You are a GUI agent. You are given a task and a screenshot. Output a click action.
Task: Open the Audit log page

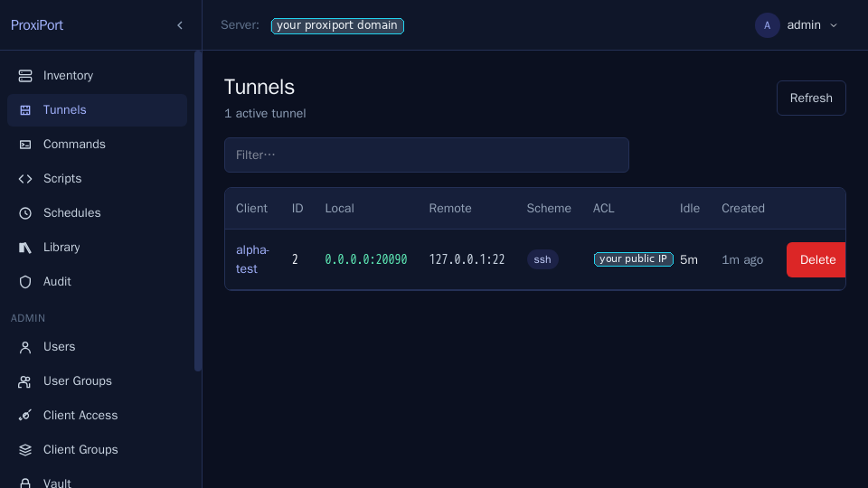click(97, 282)
